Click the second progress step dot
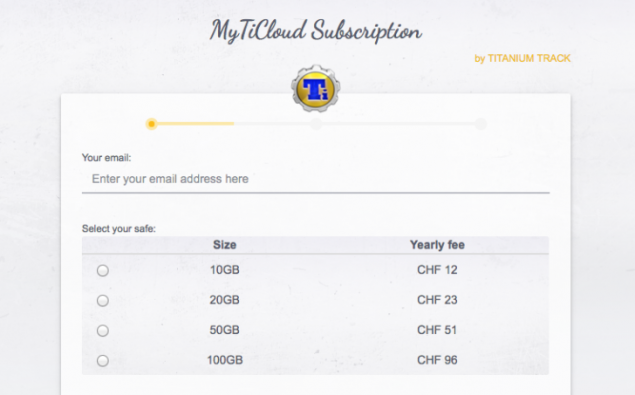The width and height of the screenshot is (635, 395). point(316,124)
